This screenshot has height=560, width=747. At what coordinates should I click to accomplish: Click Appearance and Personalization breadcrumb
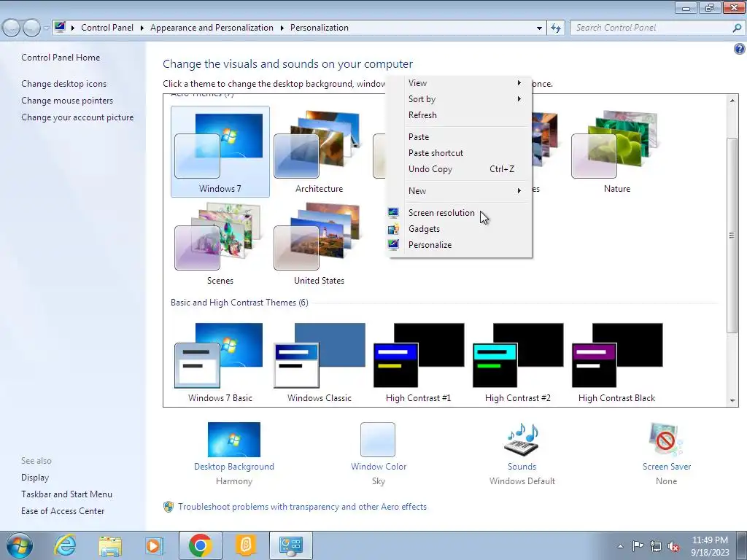click(212, 28)
